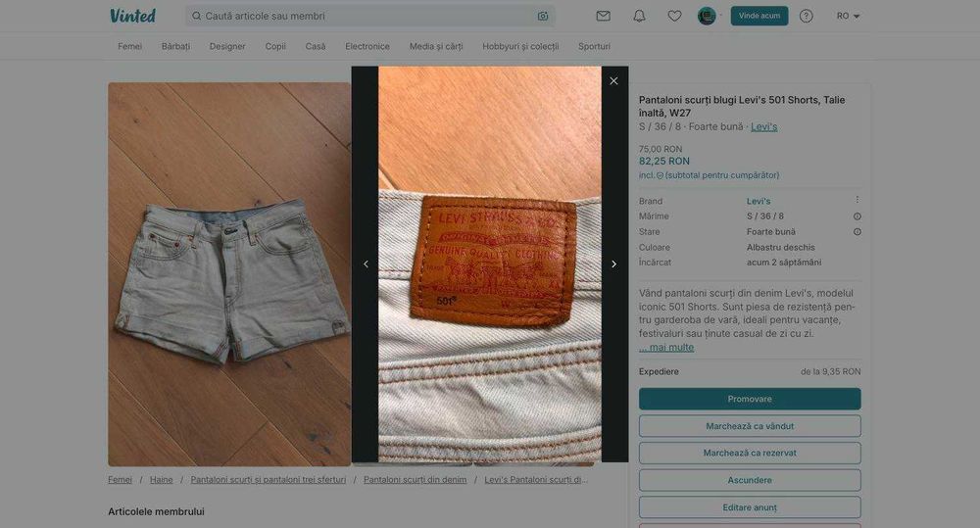Open image search camera icon
Viewport: 980px width, 528px height.
coord(543,17)
